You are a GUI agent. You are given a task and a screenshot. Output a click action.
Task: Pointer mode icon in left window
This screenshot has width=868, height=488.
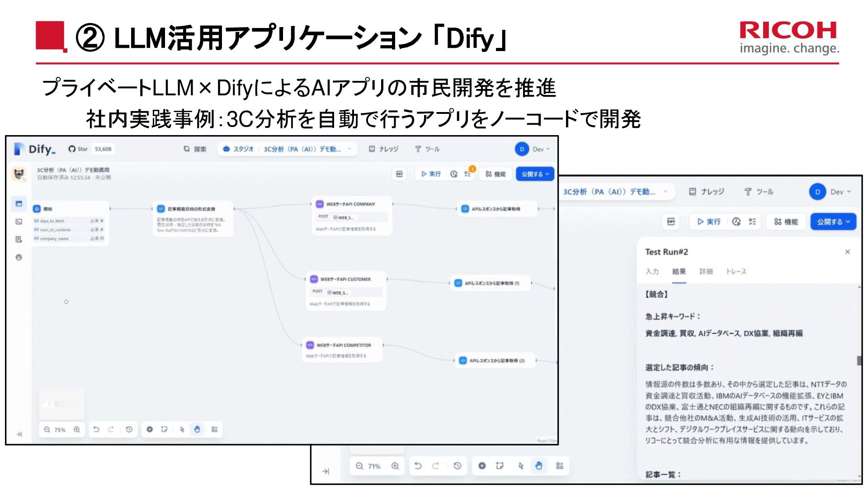182,429
